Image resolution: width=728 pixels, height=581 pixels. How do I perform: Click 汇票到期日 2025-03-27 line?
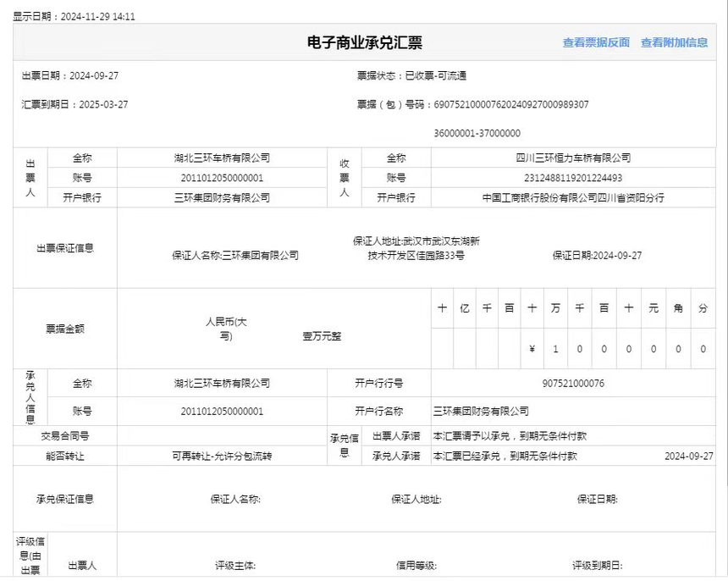point(74,104)
